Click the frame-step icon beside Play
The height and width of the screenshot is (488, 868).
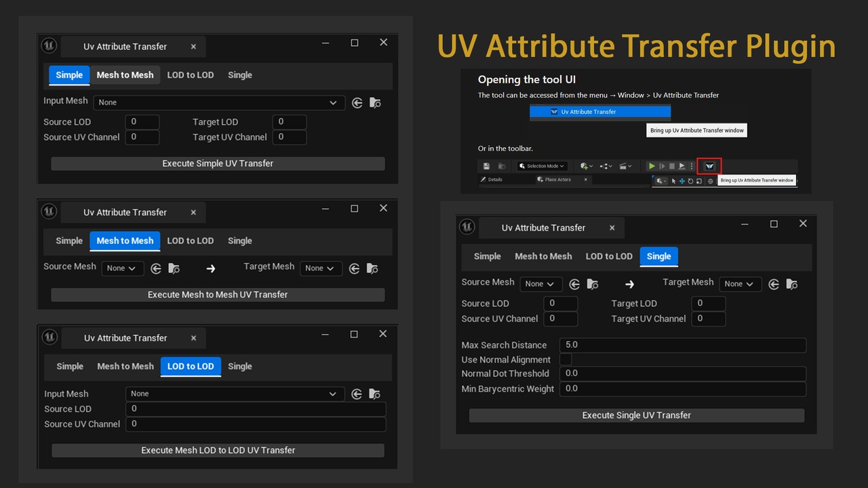click(662, 166)
